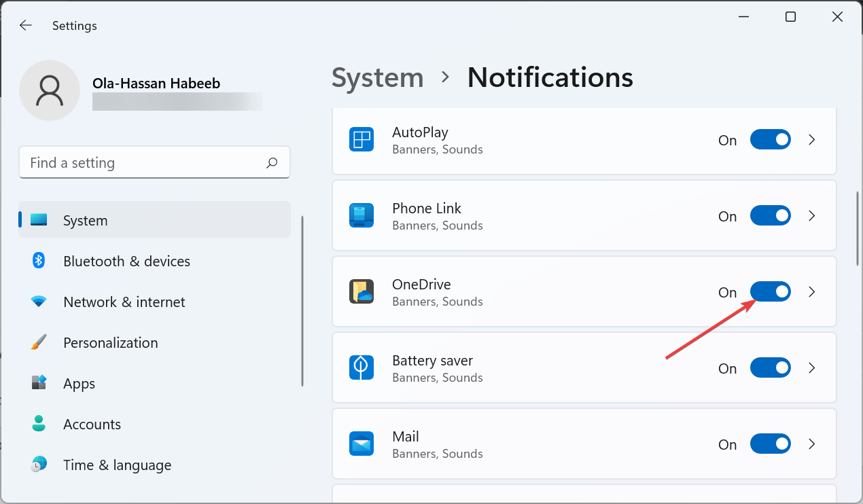Click the Mail app name text
Viewport: 863px width, 504px height.
[x=406, y=437]
